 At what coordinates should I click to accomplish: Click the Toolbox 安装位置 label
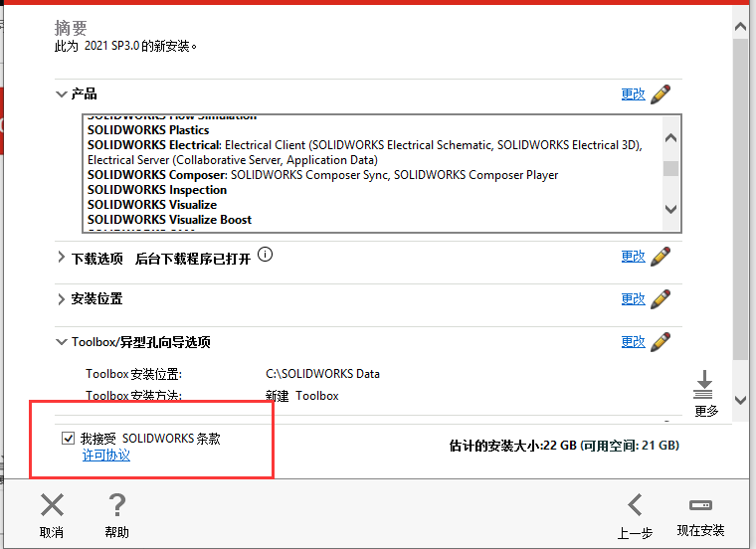coord(133,374)
